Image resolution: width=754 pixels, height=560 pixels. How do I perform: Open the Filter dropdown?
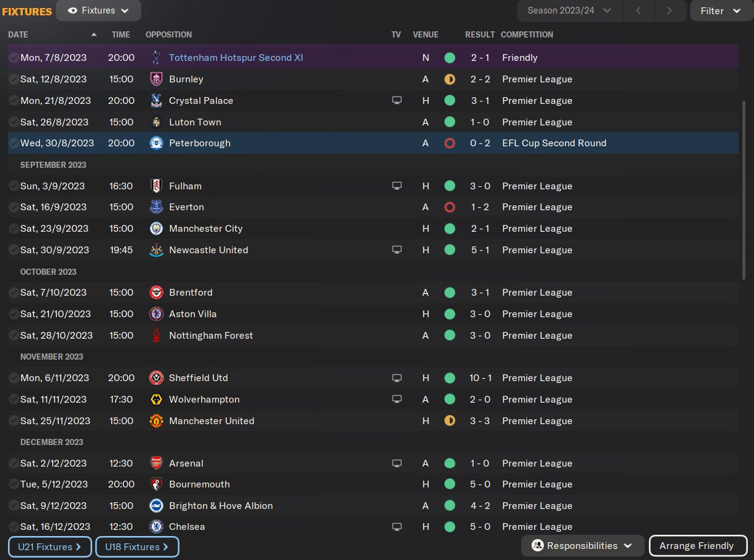pos(720,10)
